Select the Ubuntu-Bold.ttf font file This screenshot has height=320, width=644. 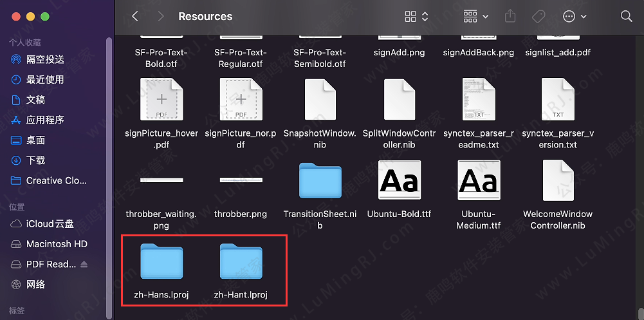coord(400,181)
